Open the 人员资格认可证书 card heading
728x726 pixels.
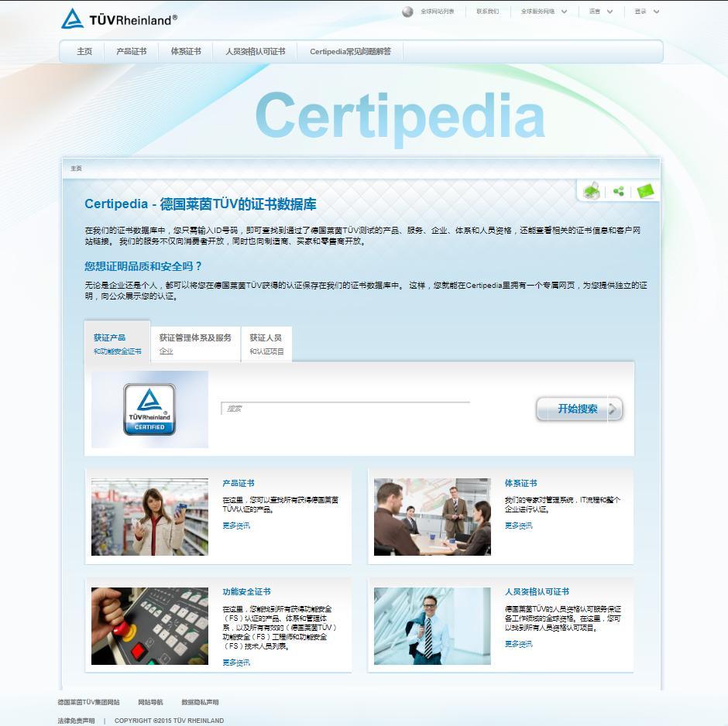tap(537, 591)
